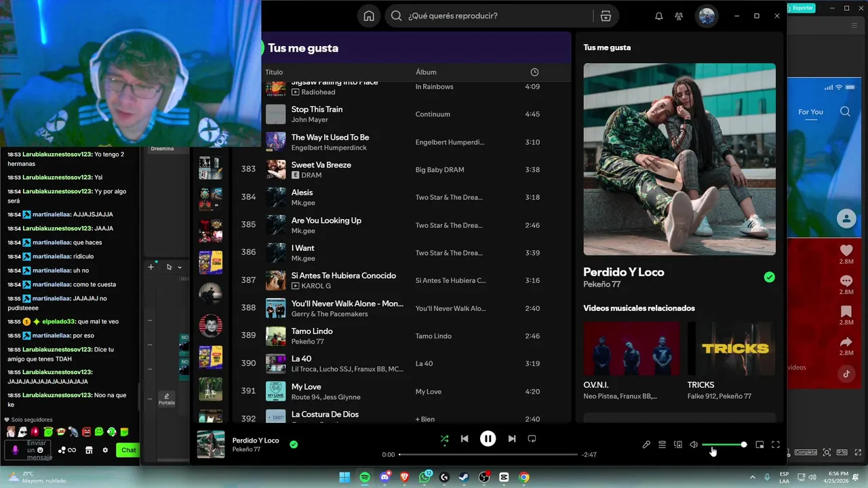
Task: Click the Perdido Y Loco cover art panel
Action: tap(679, 159)
